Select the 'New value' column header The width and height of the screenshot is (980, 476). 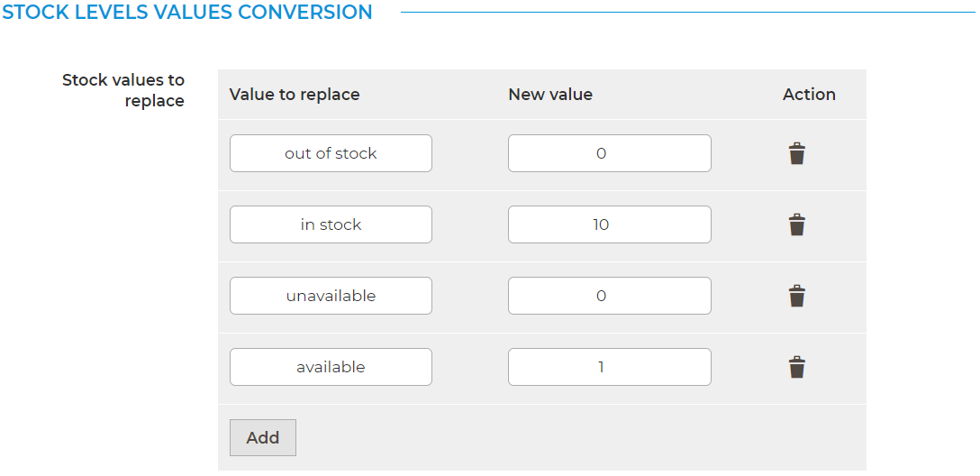[550, 95]
